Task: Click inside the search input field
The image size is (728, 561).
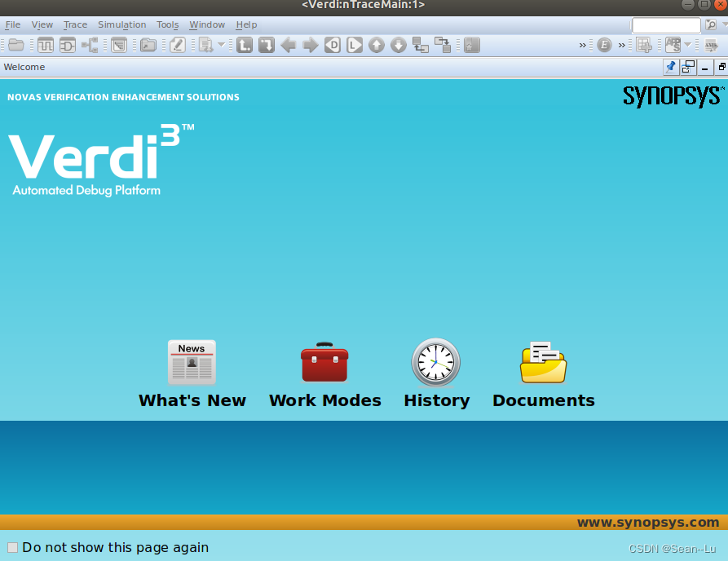Action: tap(664, 24)
